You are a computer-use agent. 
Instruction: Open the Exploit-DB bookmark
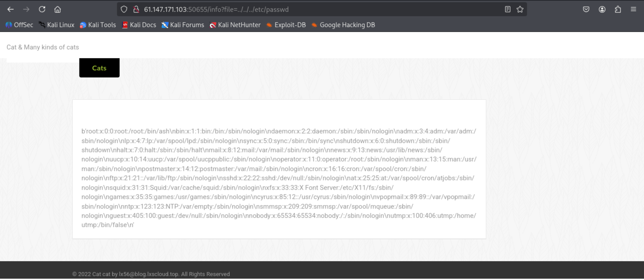click(x=286, y=25)
